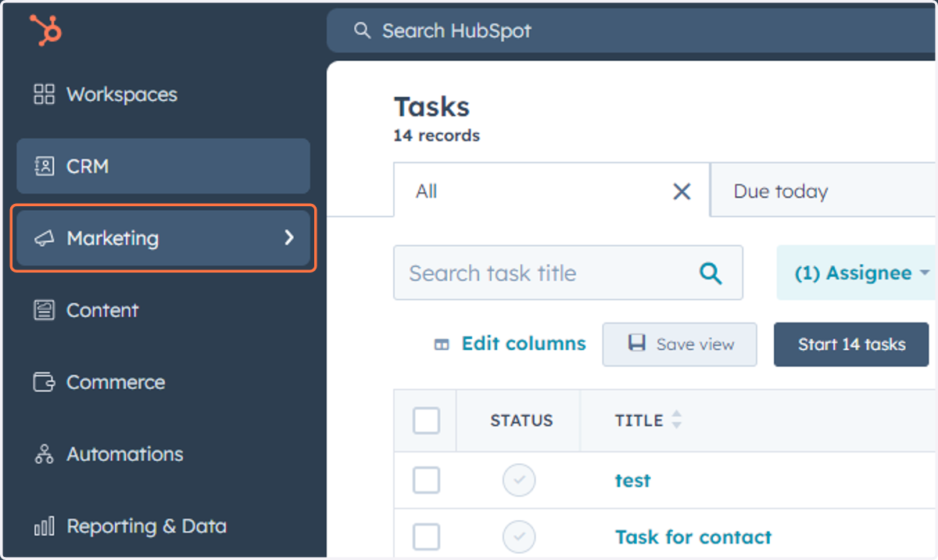Viewport: 938px width, 560px height.
Task: Click the '14 records' count text
Action: (x=437, y=136)
